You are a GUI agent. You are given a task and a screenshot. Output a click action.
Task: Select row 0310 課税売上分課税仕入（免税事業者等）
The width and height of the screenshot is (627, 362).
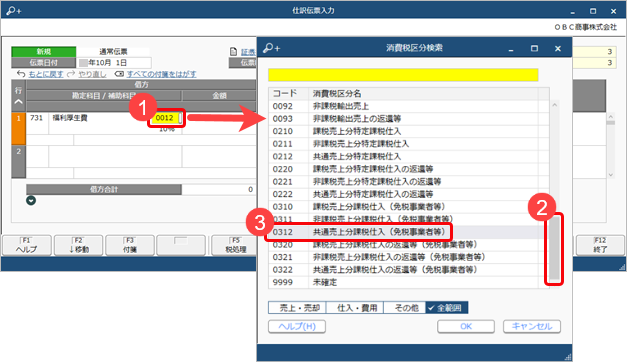point(403,207)
